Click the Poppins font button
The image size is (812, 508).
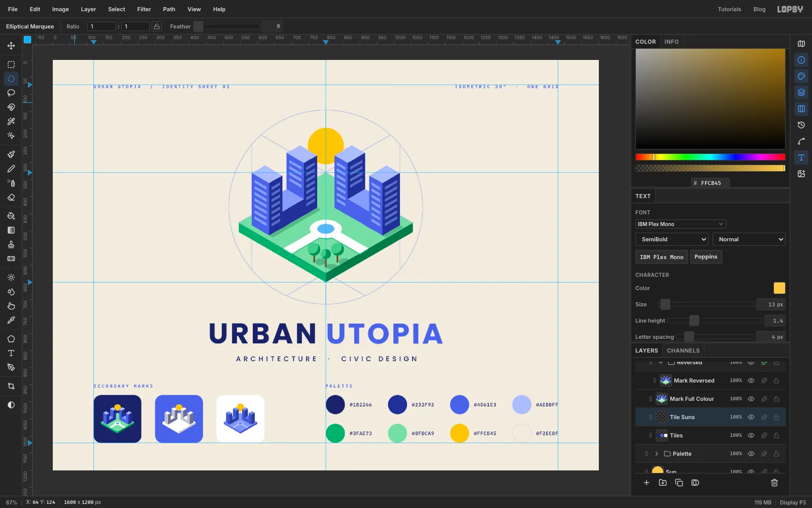tap(706, 257)
